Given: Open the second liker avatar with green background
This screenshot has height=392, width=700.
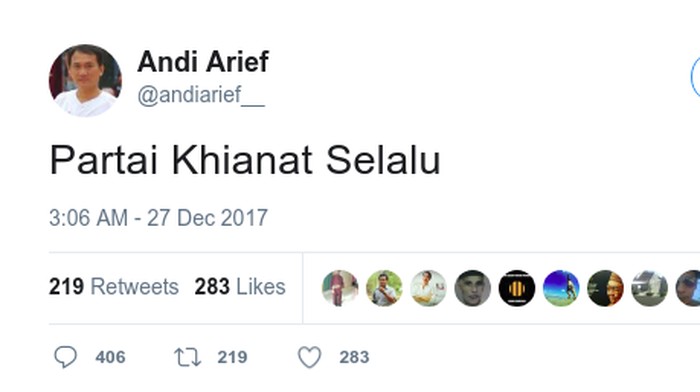Looking at the screenshot, I should [x=384, y=288].
